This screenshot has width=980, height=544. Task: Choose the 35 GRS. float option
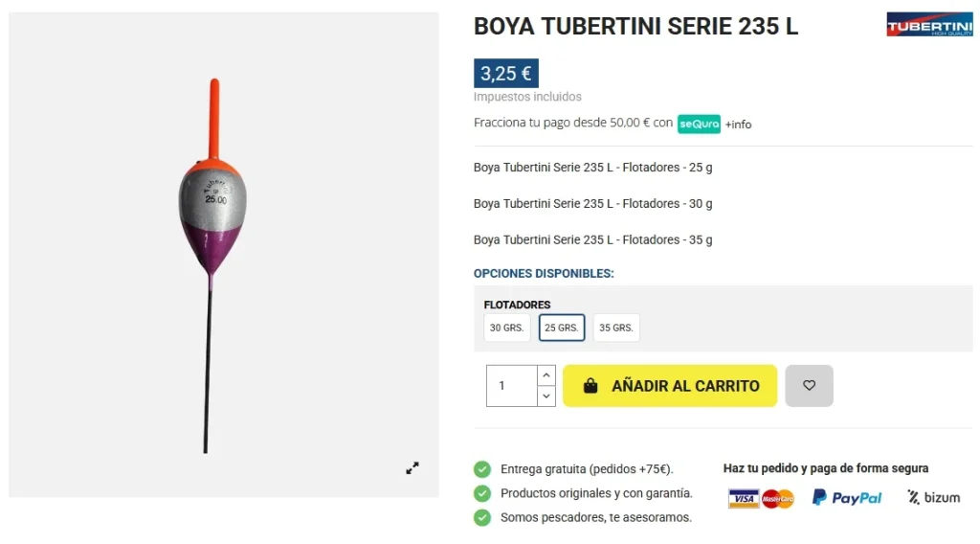(616, 328)
